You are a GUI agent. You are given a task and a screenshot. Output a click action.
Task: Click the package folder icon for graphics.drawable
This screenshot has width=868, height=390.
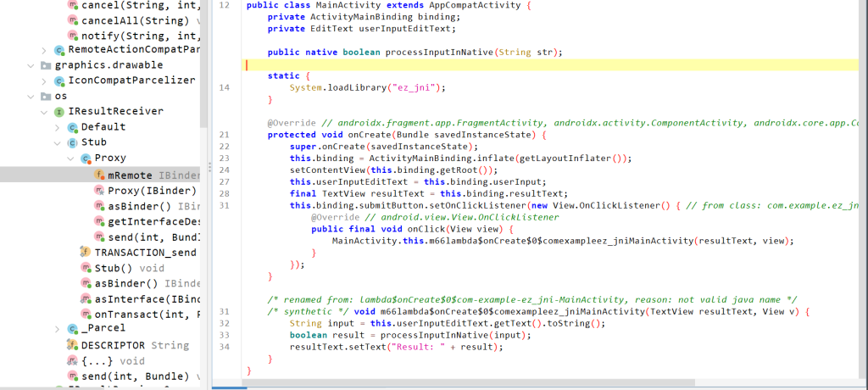pyautogui.click(x=46, y=65)
